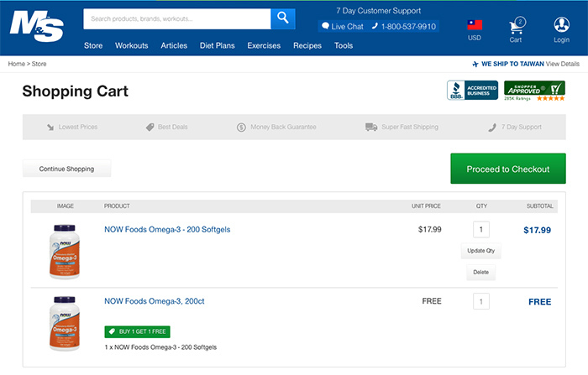Click the free Omega-3 200ct product thumbnail
Screen dimensions: 588x375
click(x=65, y=323)
